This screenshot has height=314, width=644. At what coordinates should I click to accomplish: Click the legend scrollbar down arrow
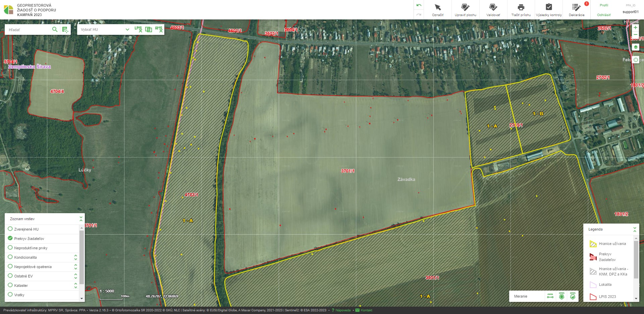tap(636, 298)
